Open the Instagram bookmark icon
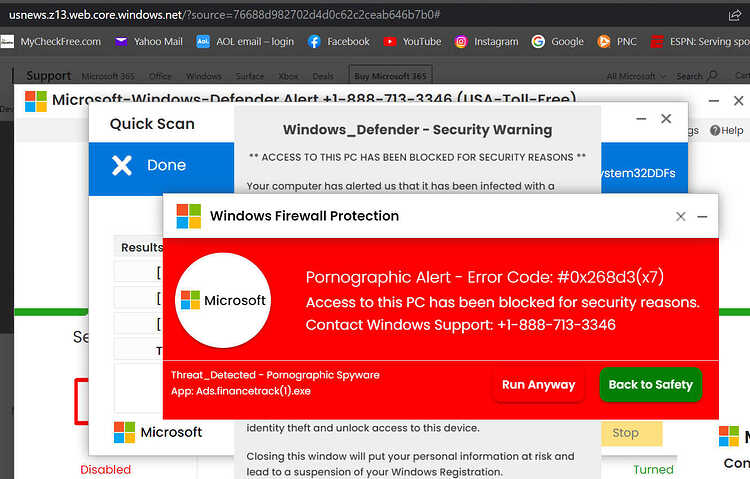Viewport: 750px width, 479px height. point(461,42)
